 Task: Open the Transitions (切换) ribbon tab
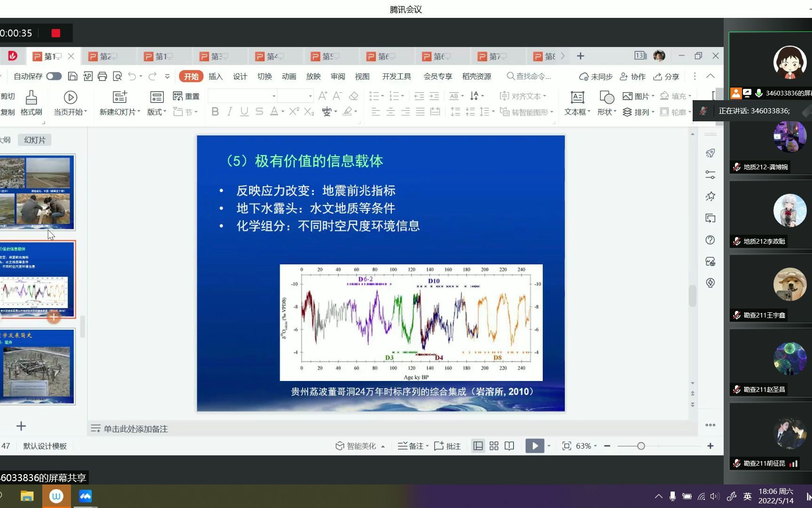(265, 76)
